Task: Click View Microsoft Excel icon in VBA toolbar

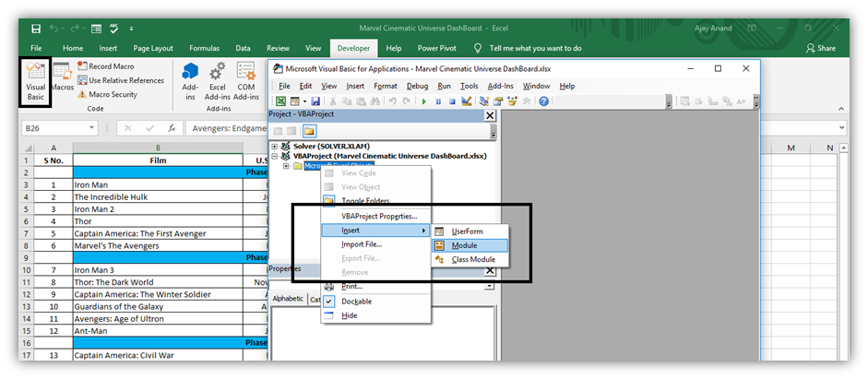Action: pos(281,101)
